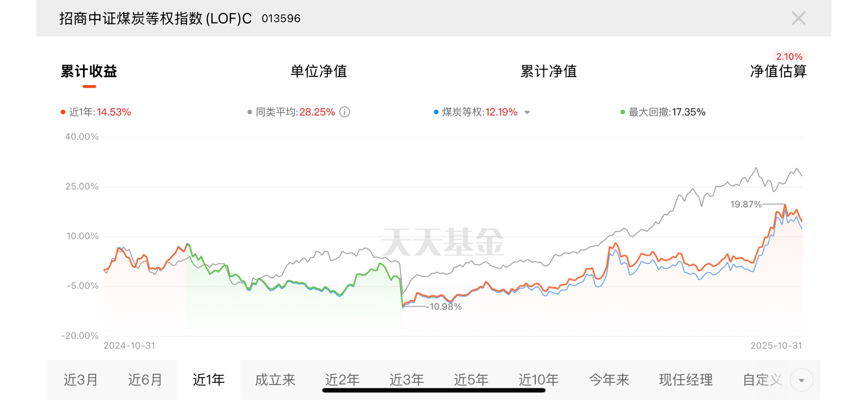Image resolution: width=868 pixels, height=400 pixels.
Task: Select the 近6月 time range
Action: (145, 380)
